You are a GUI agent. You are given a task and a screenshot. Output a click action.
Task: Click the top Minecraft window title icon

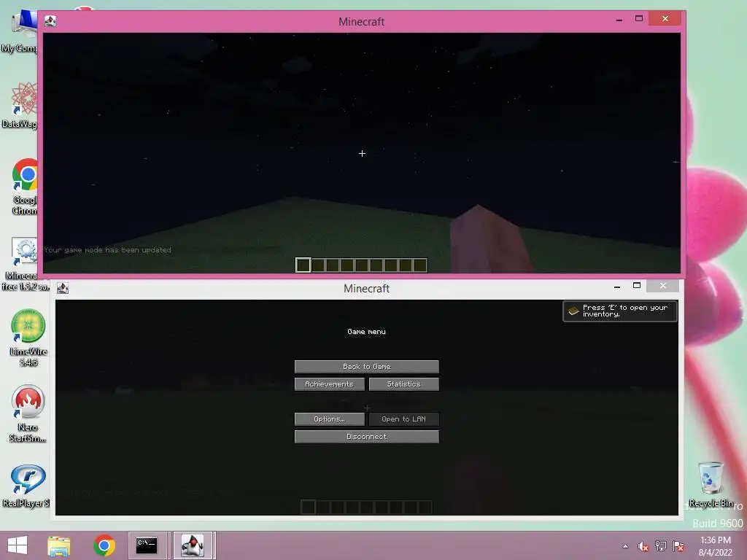[50, 21]
